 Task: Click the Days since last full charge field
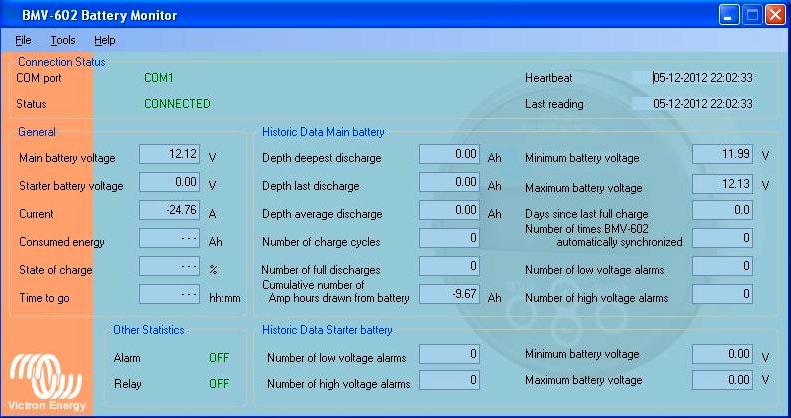722,210
